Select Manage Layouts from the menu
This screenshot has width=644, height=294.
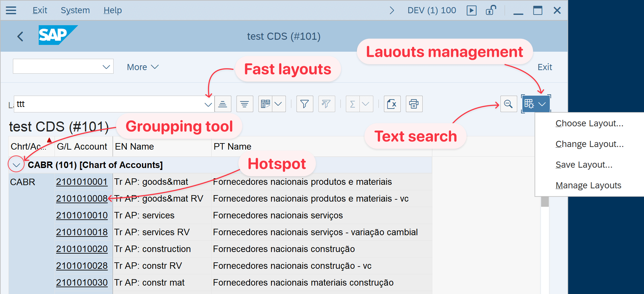588,185
